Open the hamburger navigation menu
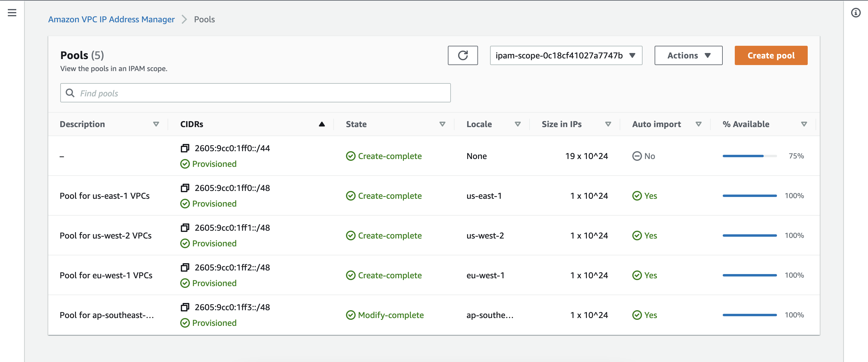 tap(12, 13)
